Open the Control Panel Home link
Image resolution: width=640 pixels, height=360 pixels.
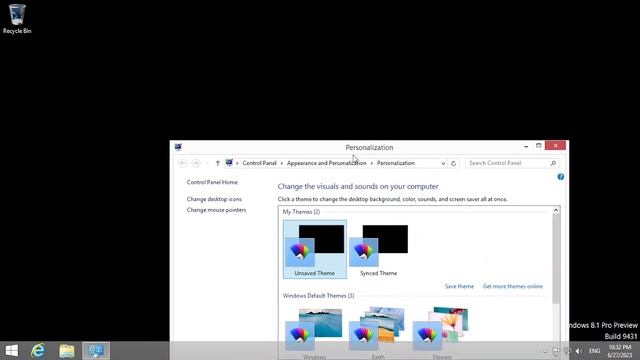coord(212,182)
